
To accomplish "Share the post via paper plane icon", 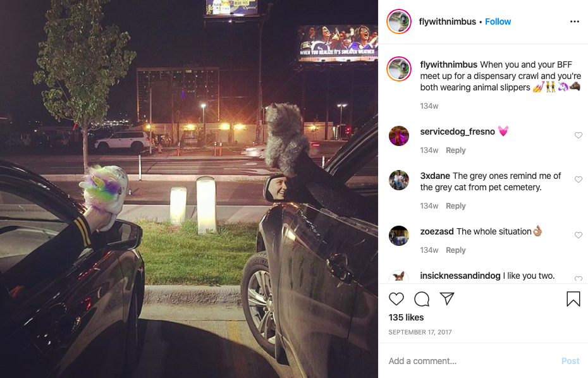I will click(447, 298).
